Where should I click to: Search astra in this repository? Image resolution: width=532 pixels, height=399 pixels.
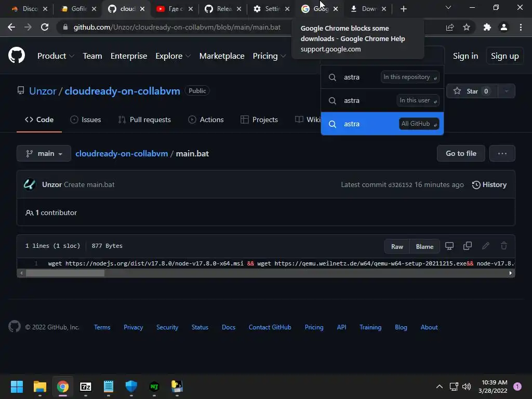(x=382, y=77)
